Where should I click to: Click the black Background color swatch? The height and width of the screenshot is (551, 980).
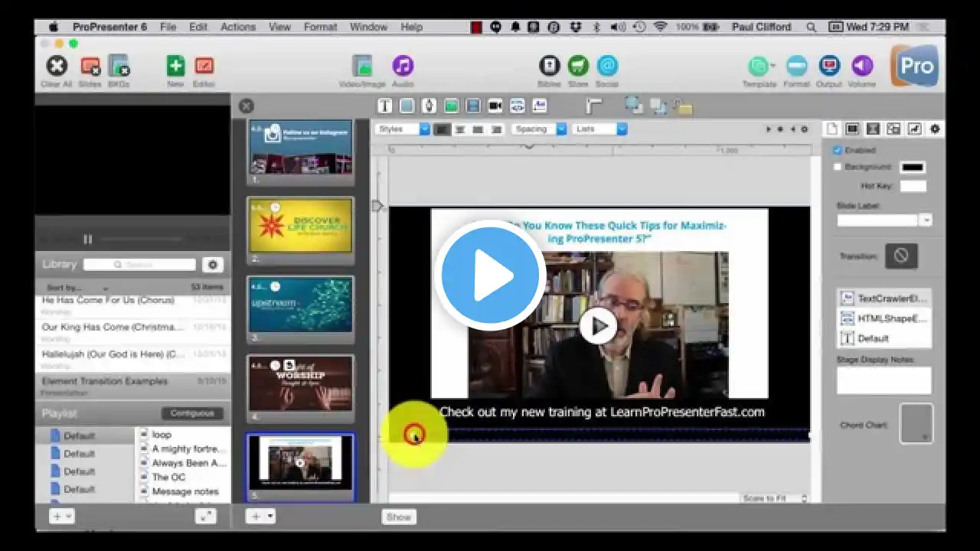(913, 168)
